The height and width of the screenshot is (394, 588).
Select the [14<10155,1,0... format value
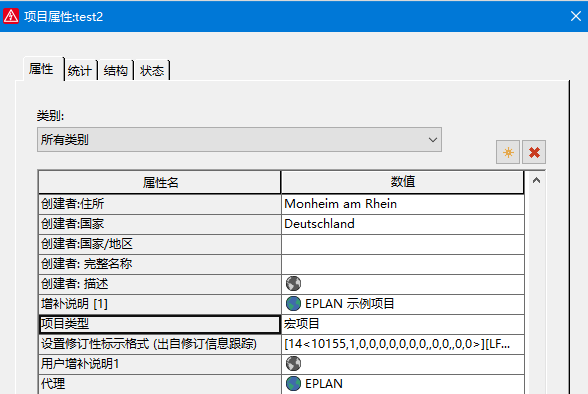click(x=402, y=344)
